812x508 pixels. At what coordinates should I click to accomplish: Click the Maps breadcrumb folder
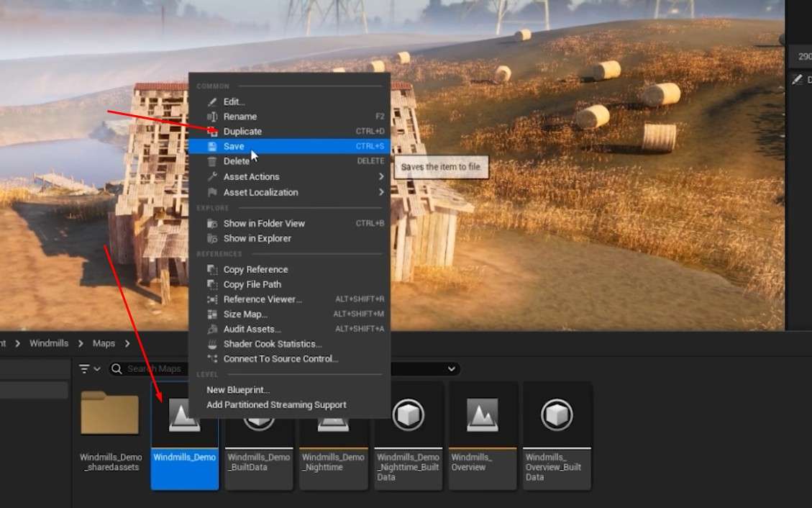pos(104,343)
